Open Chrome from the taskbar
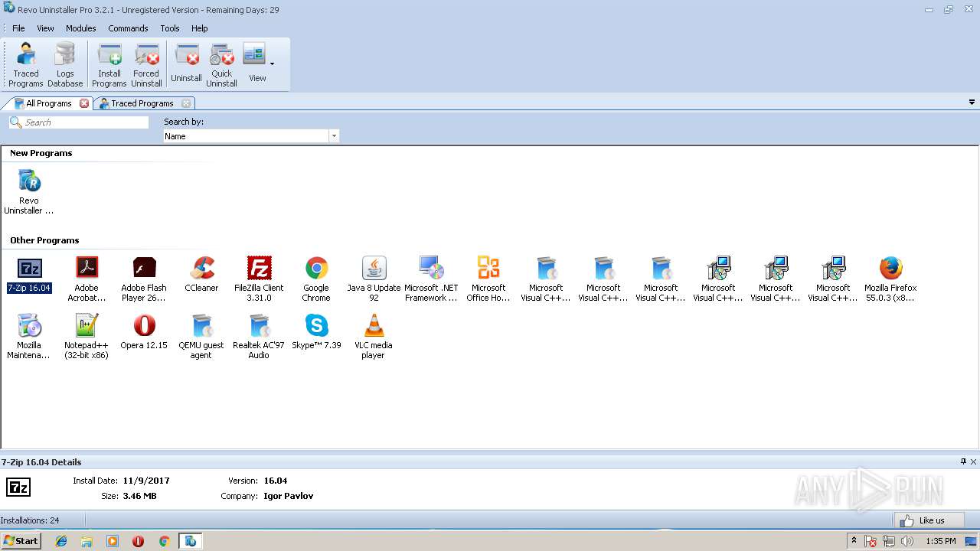Screen dimensions: 980x551 pos(164,541)
